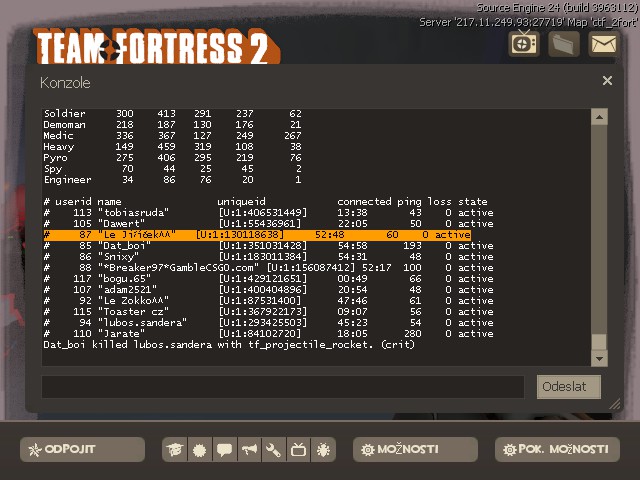Viewport: 640px width, 480px height.
Task: Click the TV replay icon in bottom bar
Action: tap(298, 450)
